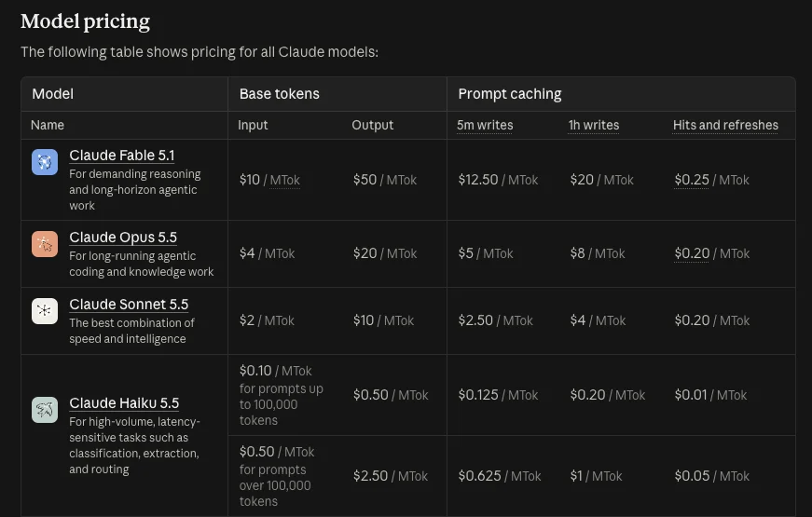Click the Claude Opus 5.5 model icon
812x517 pixels.
pyautogui.click(x=45, y=244)
